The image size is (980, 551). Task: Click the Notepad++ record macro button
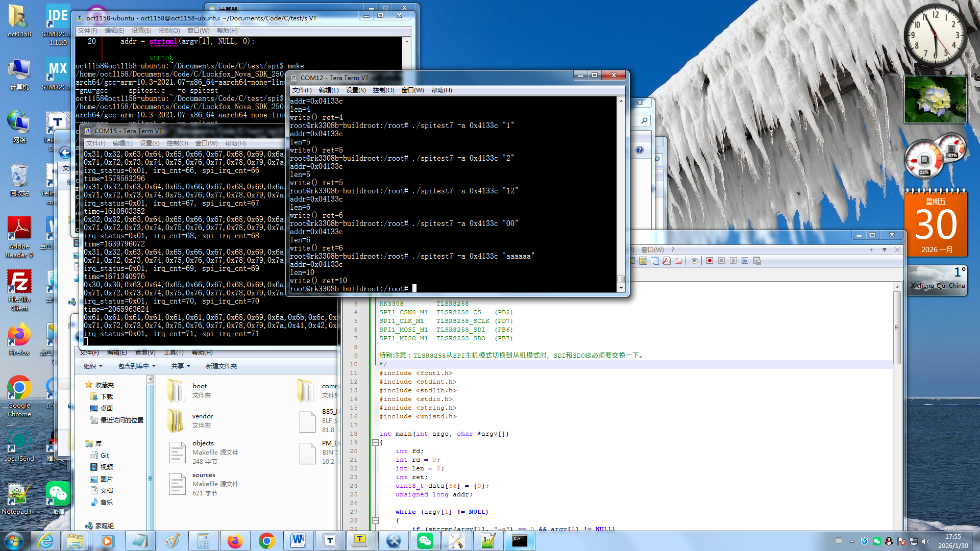(709, 261)
